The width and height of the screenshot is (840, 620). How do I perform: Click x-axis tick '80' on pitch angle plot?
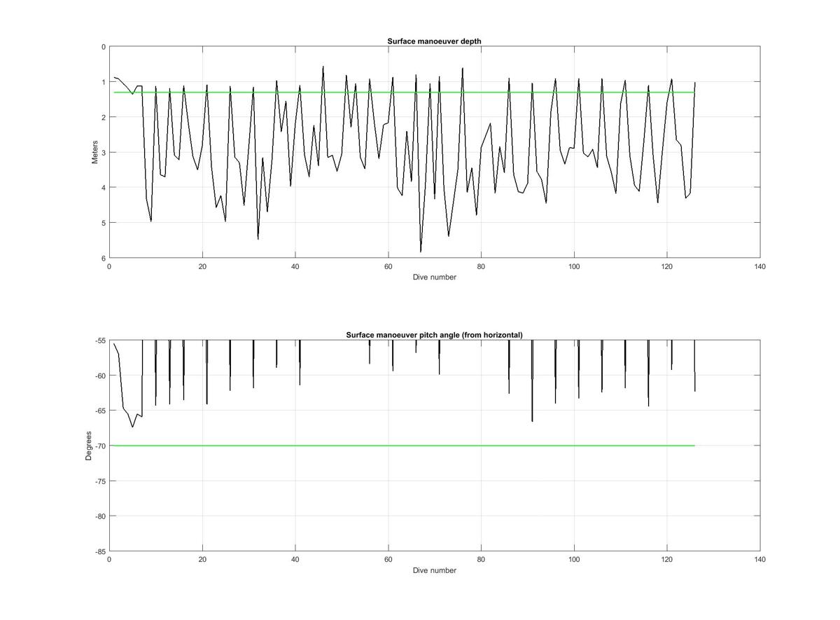481,560
